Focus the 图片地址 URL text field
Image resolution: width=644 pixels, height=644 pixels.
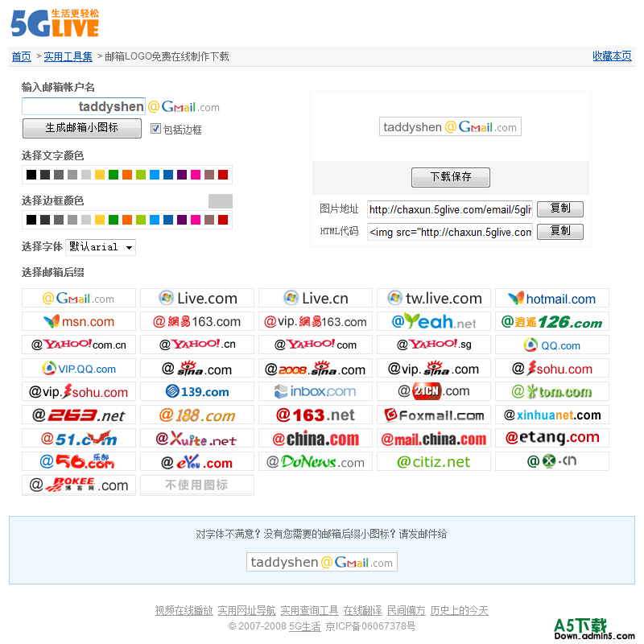[x=450, y=209]
